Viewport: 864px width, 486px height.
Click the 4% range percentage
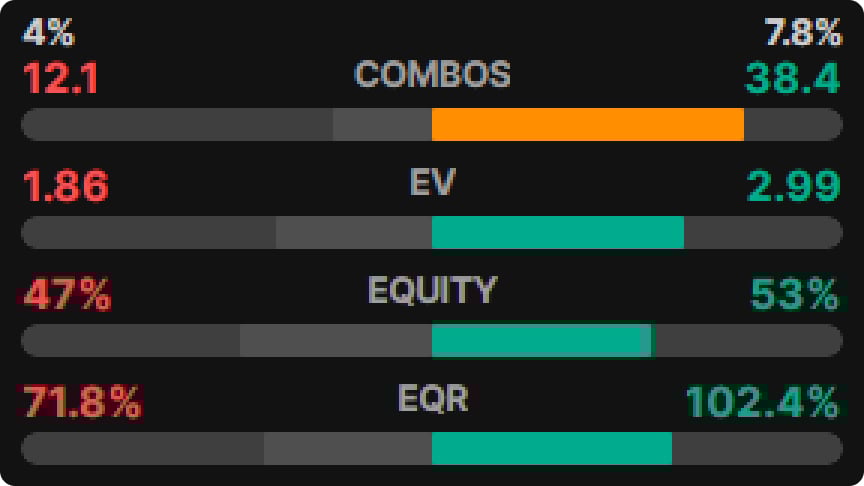point(48,32)
